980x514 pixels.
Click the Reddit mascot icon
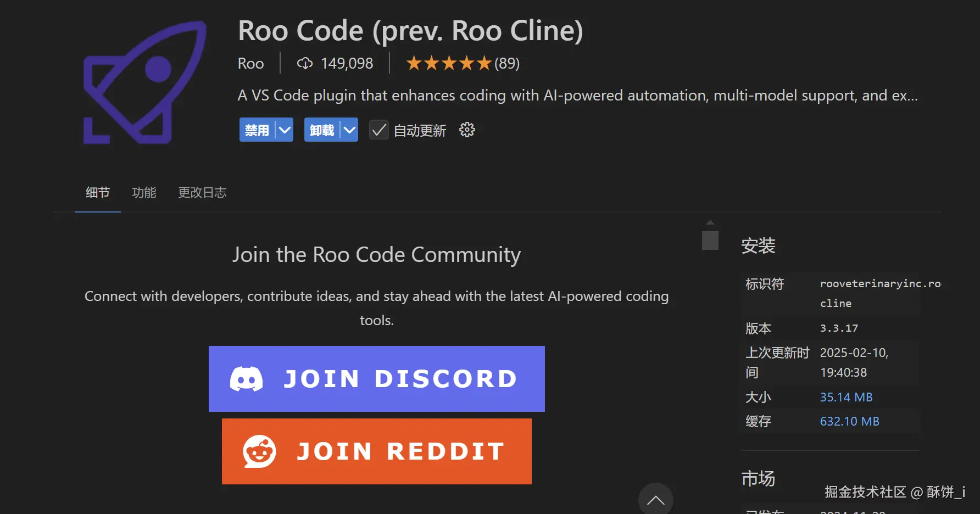[x=259, y=451]
